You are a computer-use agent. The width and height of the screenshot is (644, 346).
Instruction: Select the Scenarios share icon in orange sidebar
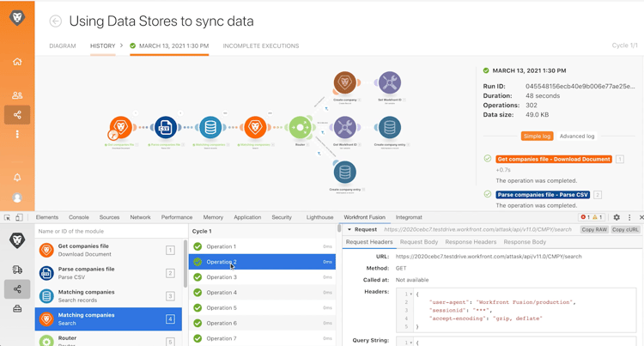pyautogui.click(x=17, y=115)
